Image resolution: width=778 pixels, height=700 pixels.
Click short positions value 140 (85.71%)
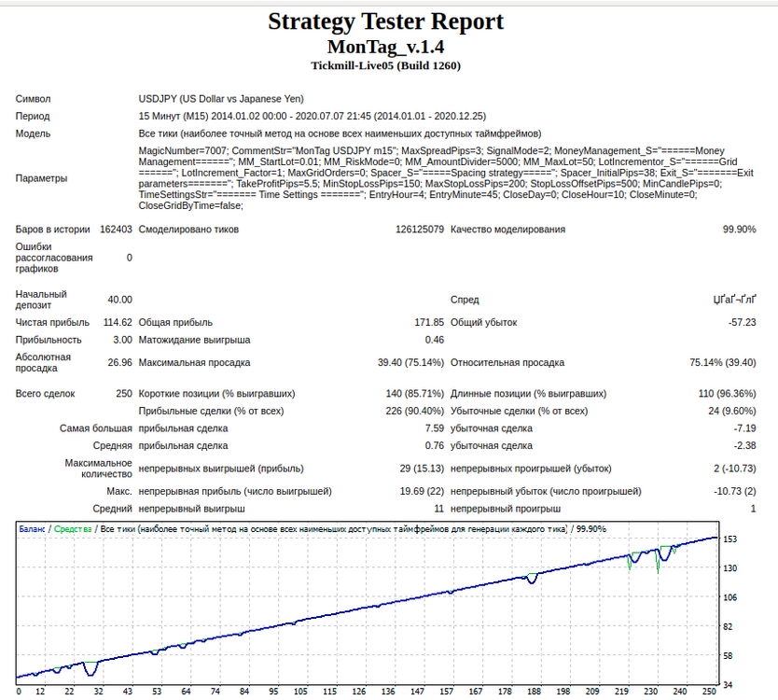(x=415, y=394)
